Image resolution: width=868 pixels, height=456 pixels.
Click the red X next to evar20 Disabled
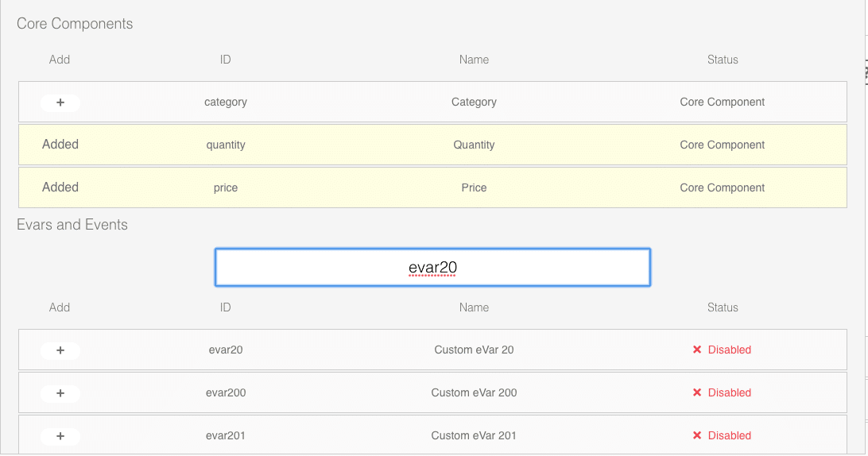tap(697, 350)
